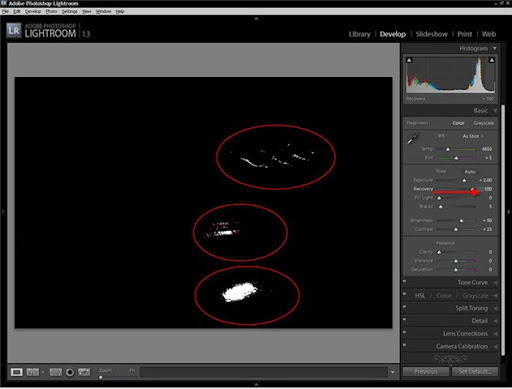Open the Photo menu
Screen dimensions: 512x389
[51, 11]
